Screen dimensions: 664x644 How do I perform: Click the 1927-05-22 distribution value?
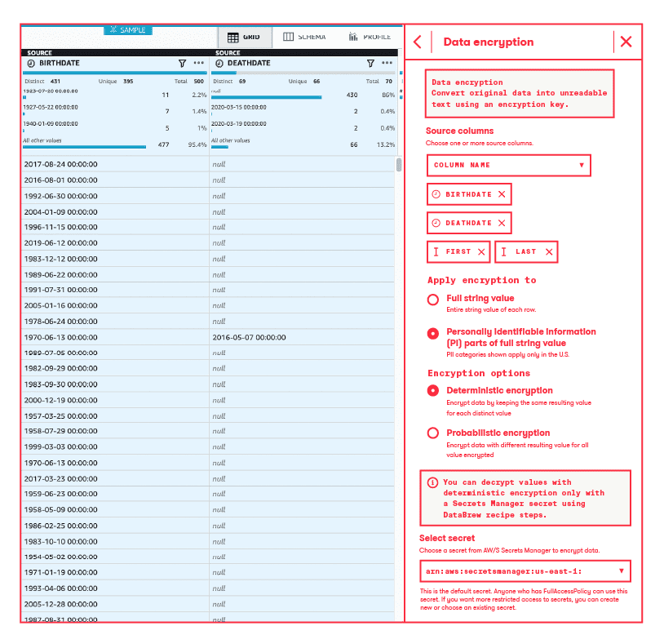point(51,108)
